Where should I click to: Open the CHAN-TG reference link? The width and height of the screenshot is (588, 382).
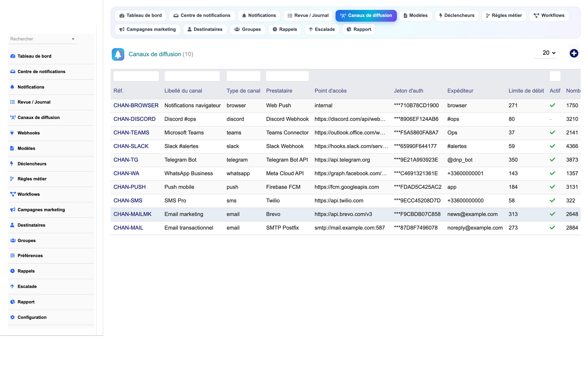pyautogui.click(x=126, y=160)
